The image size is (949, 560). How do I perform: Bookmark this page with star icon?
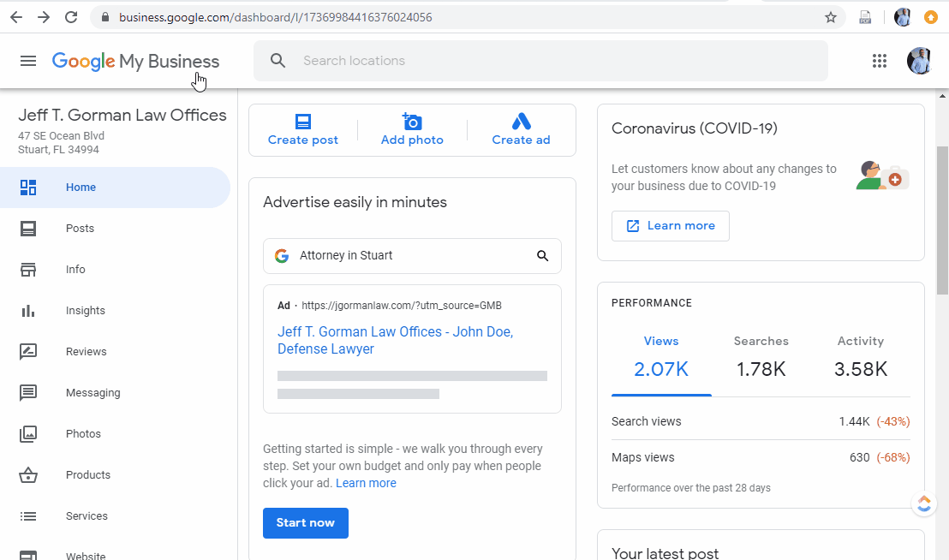pyautogui.click(x=830, y=17)
